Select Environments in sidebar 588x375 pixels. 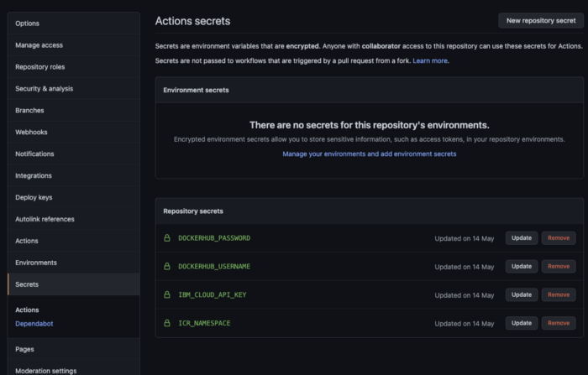74,263
